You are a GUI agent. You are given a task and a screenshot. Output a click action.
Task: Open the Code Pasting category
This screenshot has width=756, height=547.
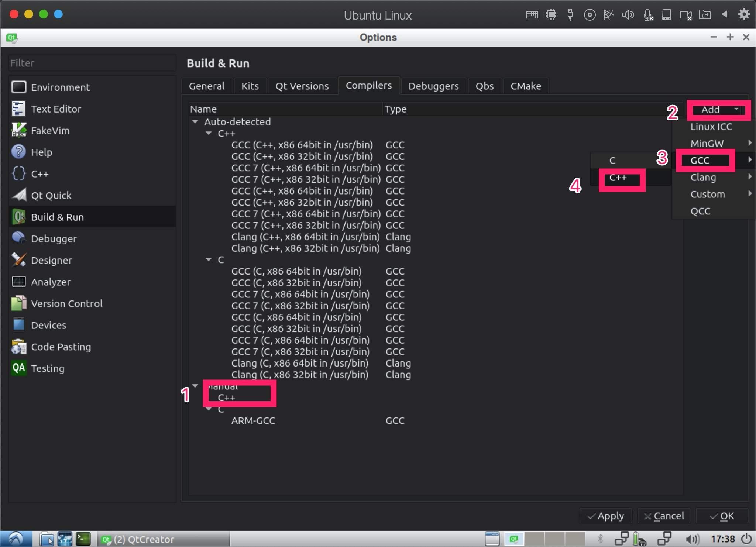point(92,347)
